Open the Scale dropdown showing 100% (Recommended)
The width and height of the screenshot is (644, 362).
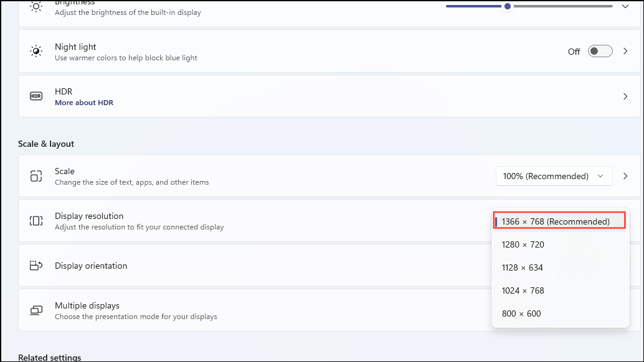click(553, 176)
